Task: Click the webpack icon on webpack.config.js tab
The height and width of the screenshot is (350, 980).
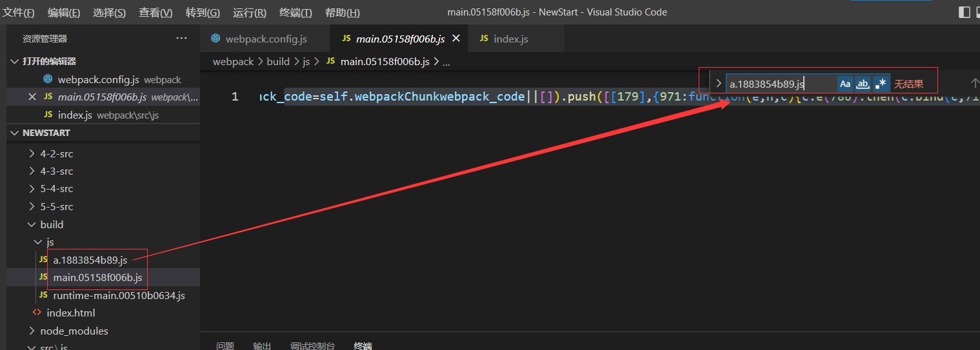Action: tap(215, 39)
